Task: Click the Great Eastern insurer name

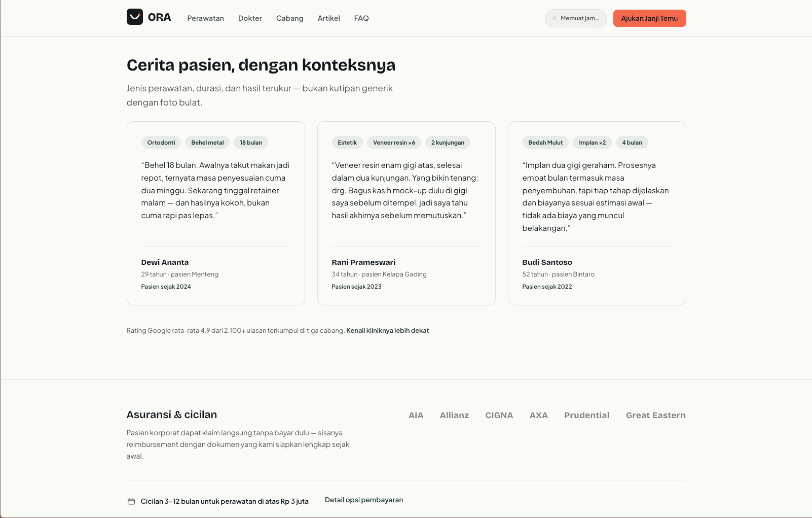Action: pos(656,415)
